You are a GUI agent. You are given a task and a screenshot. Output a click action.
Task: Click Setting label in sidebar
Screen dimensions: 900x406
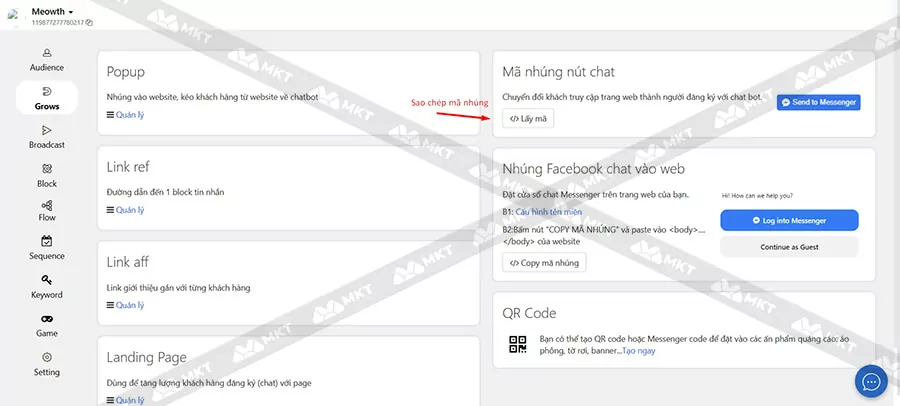tap(47, 372)
